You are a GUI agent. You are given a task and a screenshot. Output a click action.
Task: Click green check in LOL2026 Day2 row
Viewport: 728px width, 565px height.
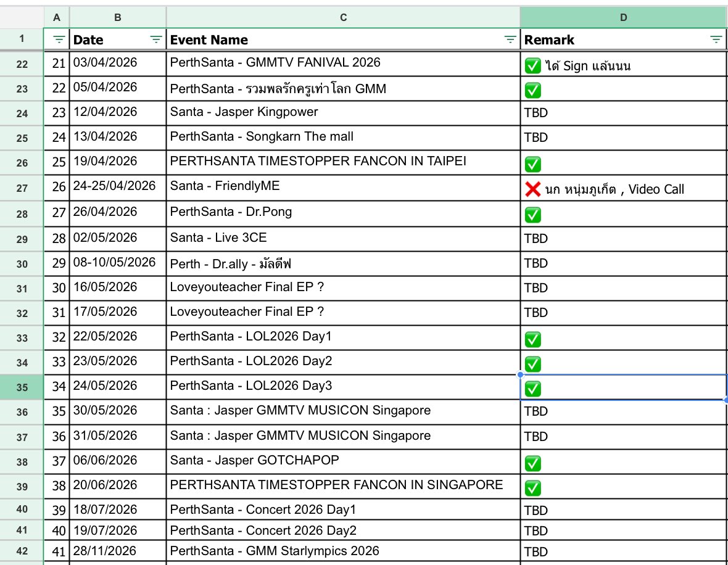point(532,364)
